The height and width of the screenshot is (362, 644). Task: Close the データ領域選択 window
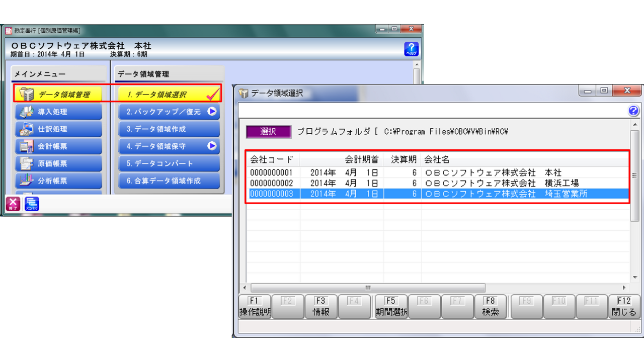coord(627,92)
